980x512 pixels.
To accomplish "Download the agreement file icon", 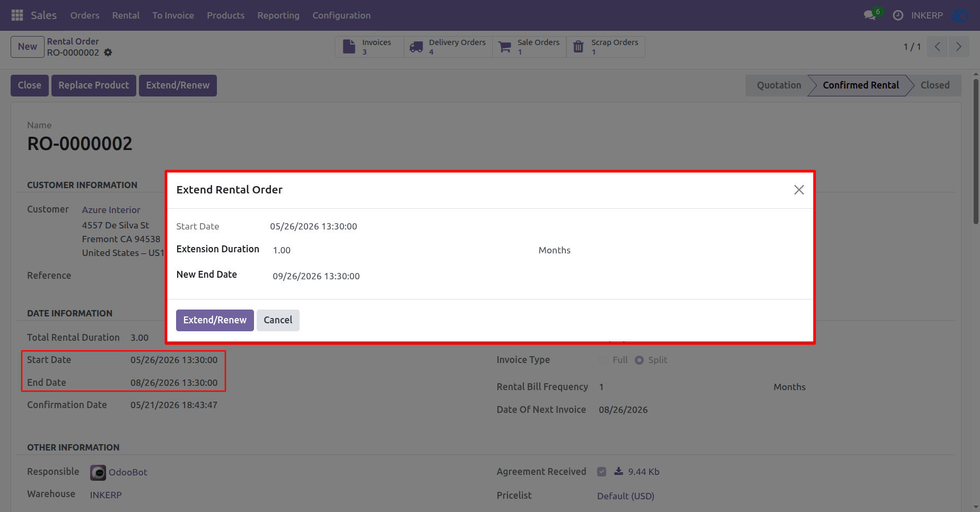I will point(618,471).
